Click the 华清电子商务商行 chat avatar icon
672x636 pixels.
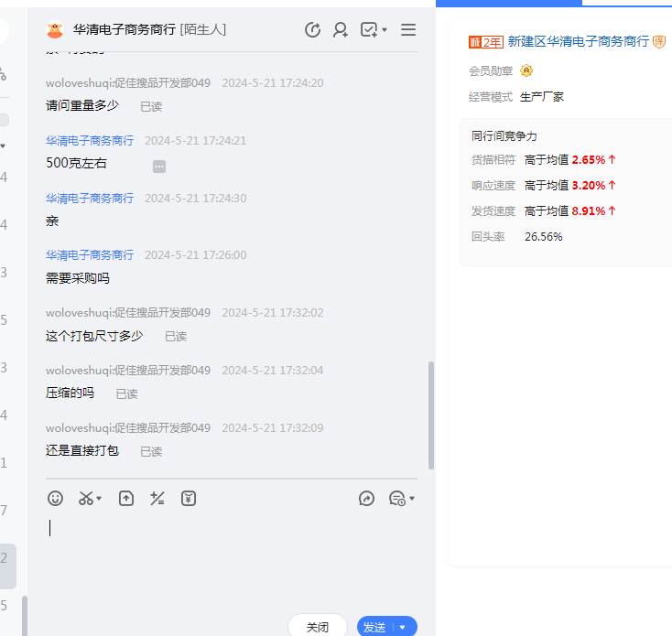[55, 29]
